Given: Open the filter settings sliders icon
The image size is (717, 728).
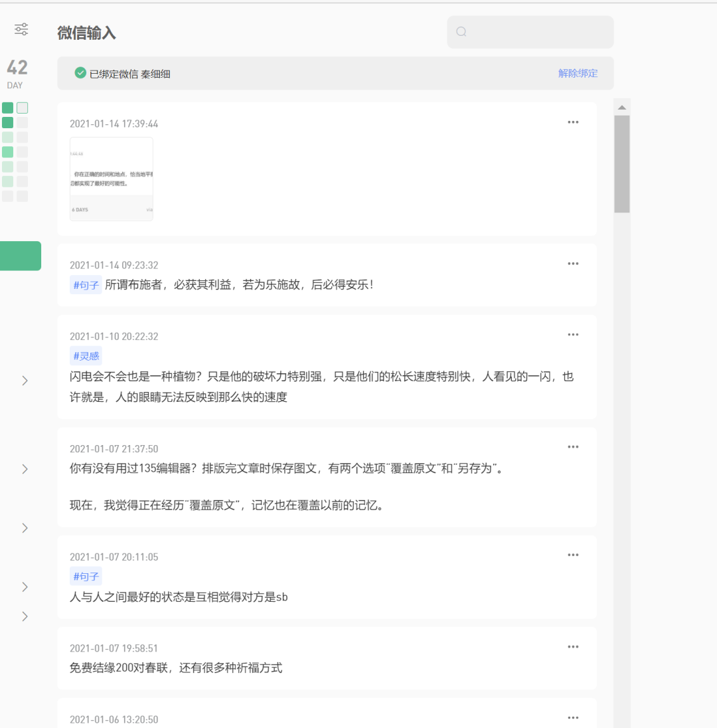Looking at the screenshot, I should (x=21, y=29).
